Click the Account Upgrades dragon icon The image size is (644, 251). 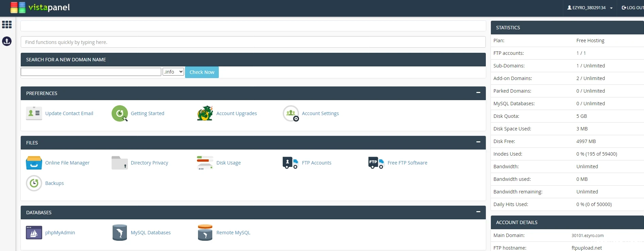click(x=205, y=113)
